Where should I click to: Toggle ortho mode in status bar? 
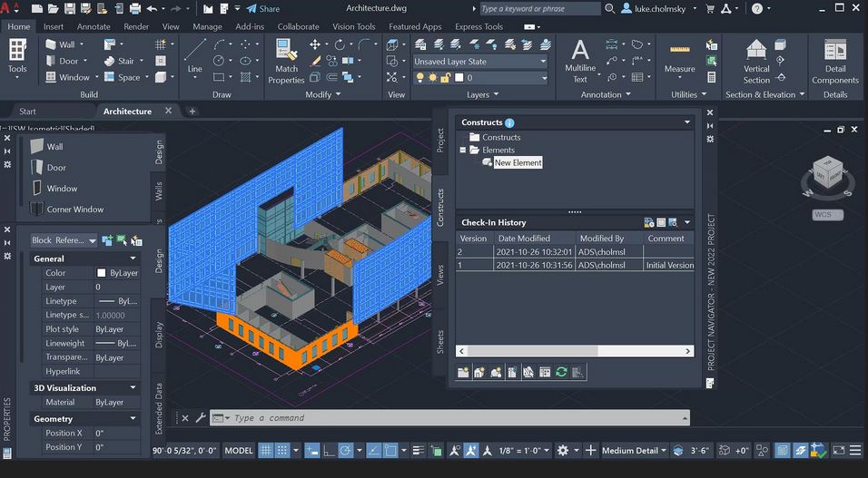click(x=329, y=451)
